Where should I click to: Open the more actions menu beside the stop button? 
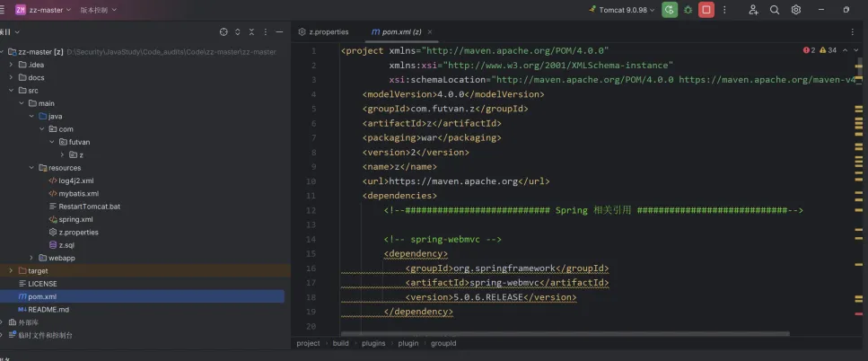pos(724,10)
